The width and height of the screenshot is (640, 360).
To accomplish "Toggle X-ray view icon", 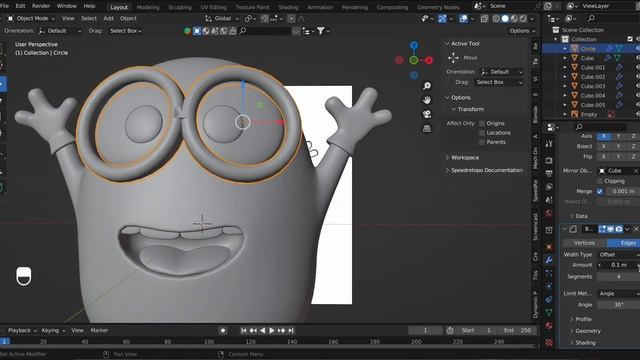I will point(484,18).
